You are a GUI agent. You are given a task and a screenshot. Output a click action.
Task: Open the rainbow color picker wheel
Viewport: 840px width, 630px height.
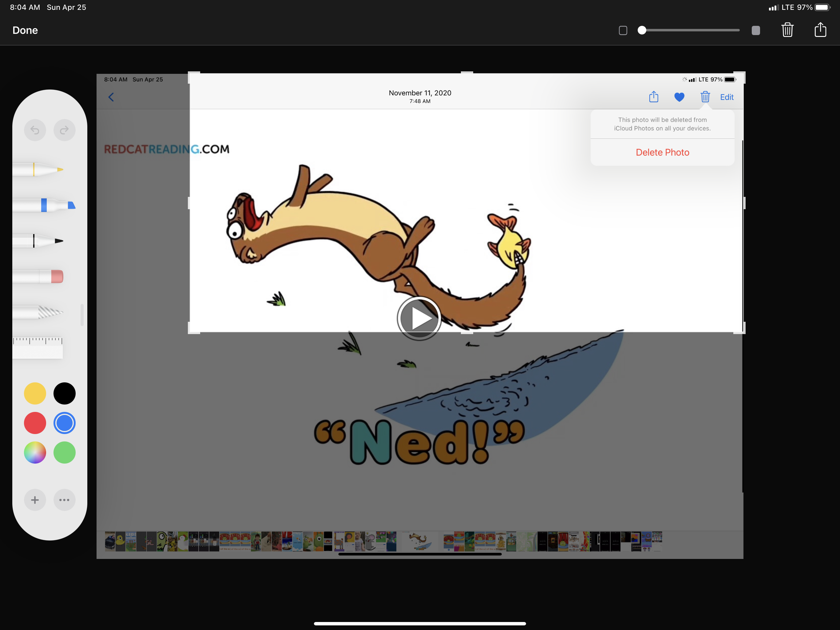[35, 453]
